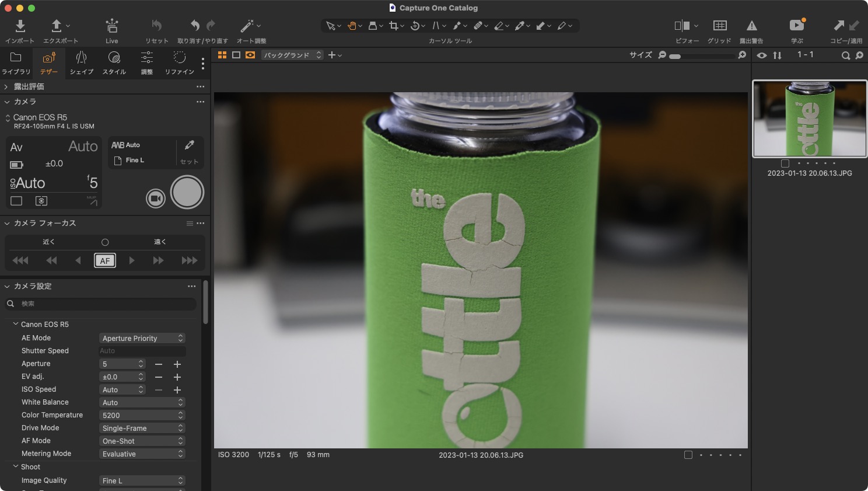Switch to the Tether (テザー) tool tab
This screenshot has height=491, width=868.
tap(49, 62)
